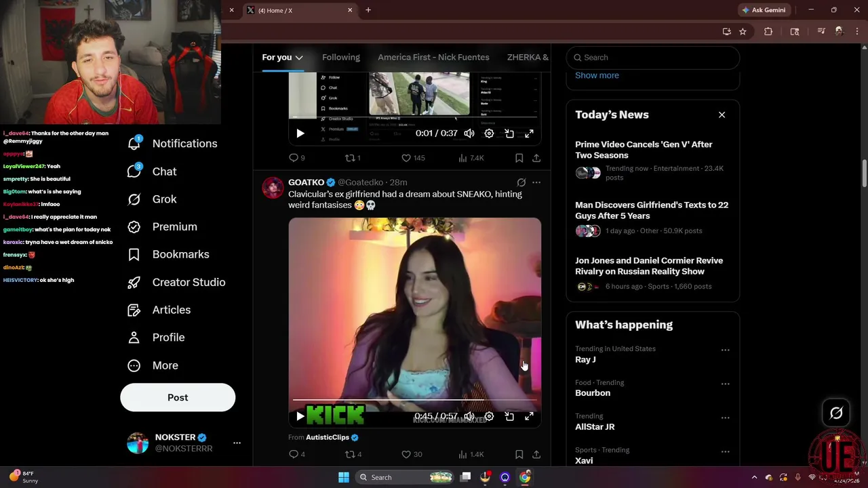
Task: Mute the upper video's sound
Action: pyautogui.click(x=469, y=134)
